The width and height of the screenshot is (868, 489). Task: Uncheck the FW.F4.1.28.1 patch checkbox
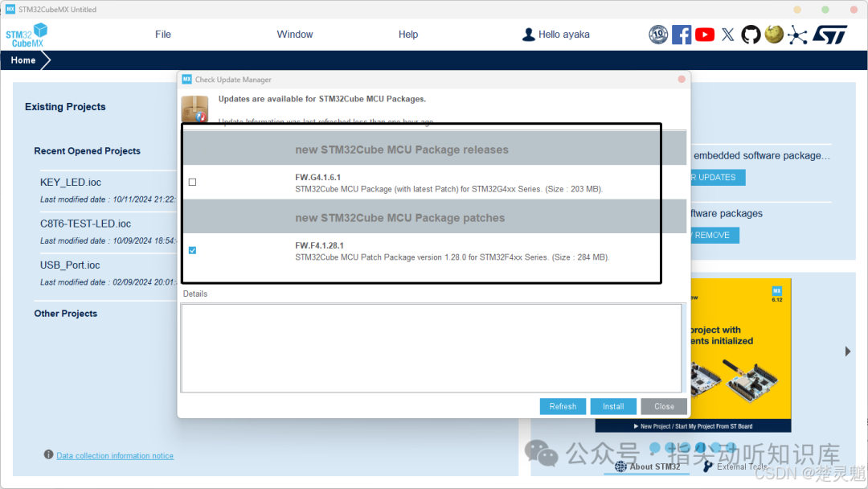(x=193, y=250)
